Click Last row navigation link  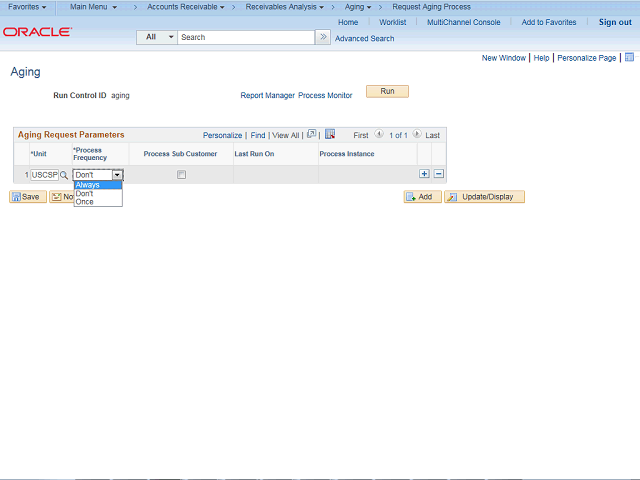click(x=432, y=135)
